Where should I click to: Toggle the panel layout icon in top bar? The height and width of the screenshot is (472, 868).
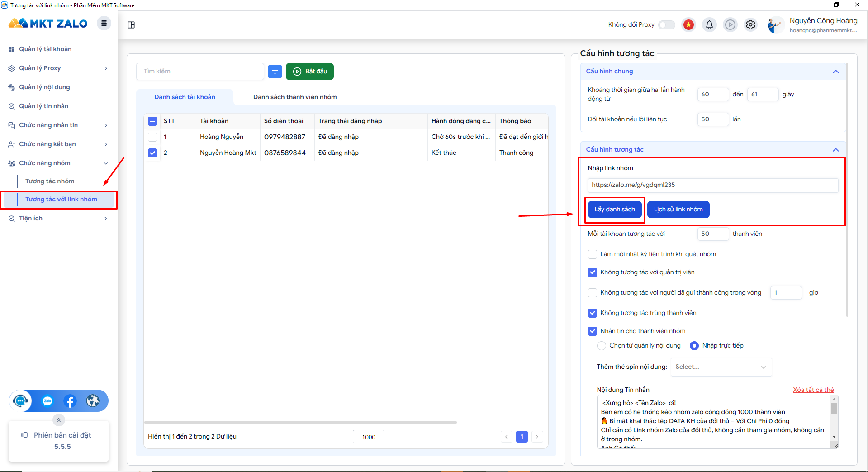coord(131,25)
